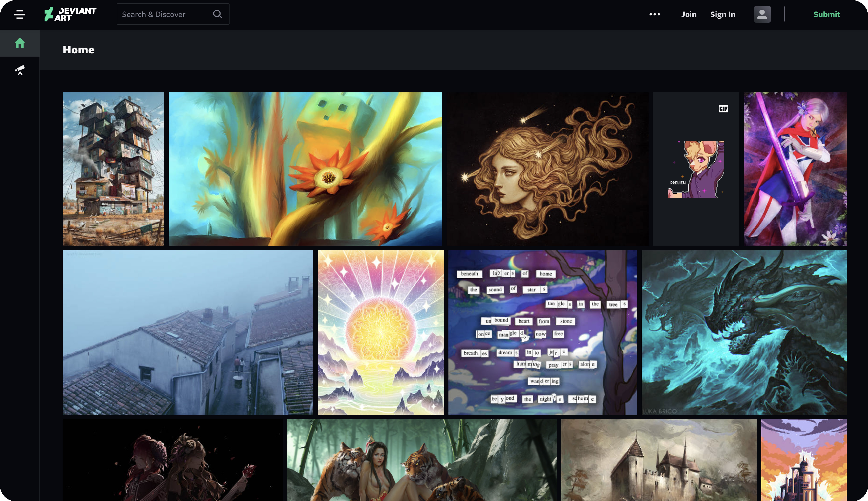Click the Home page heading
This screenshot has width=868, height=501.
click(79, 50)
